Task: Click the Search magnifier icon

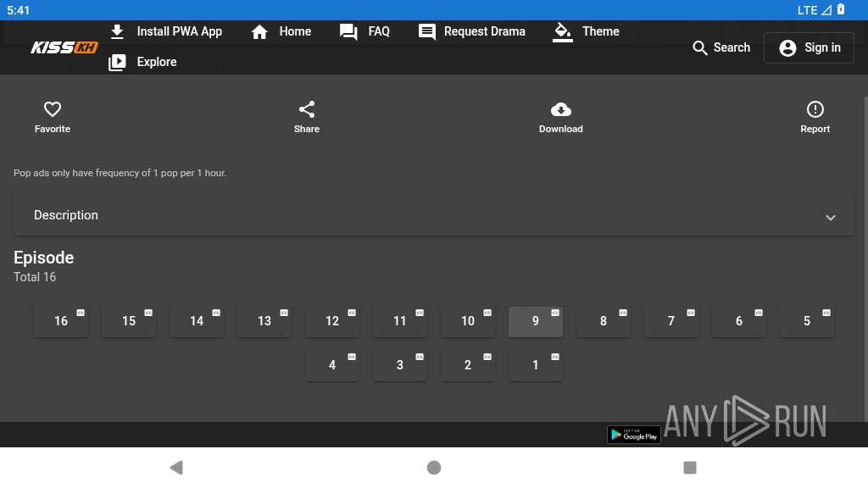Action: click(x=699, y=48)
